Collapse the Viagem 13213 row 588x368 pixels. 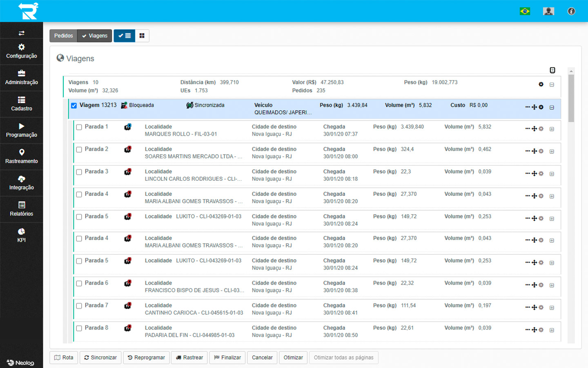click(552, 108)
